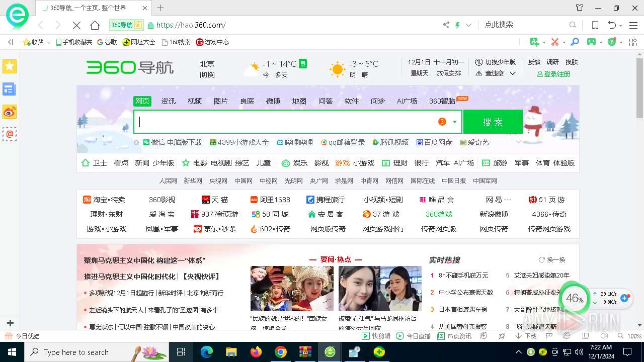Screen dimensions: 644x362
Task: Open Firefox from the taskbar
Action: (x=256, y=352)
